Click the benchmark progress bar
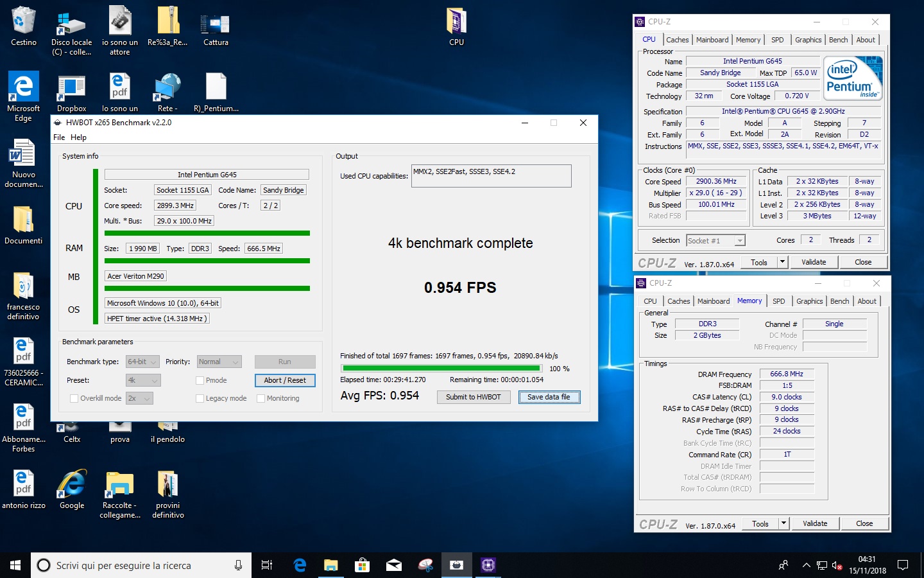This screenshot has width=924, height=578. point(442,369)
